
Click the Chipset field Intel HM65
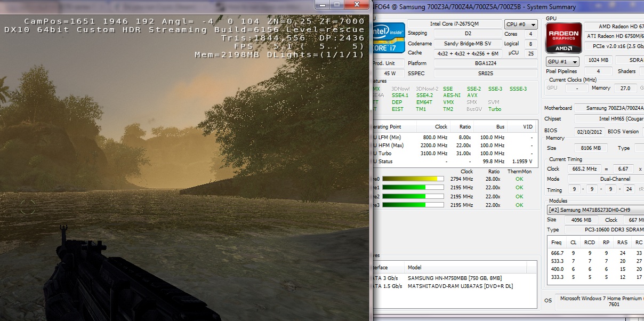point(609,119)
